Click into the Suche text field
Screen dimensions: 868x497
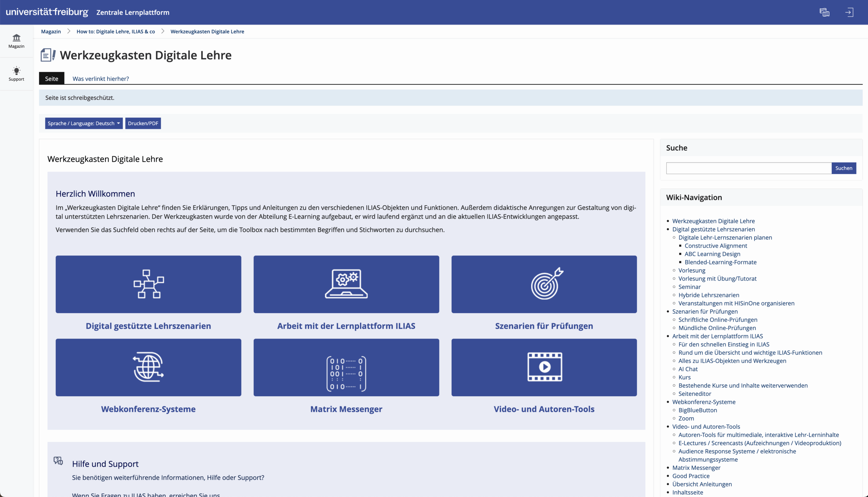[x=749, y=168]
